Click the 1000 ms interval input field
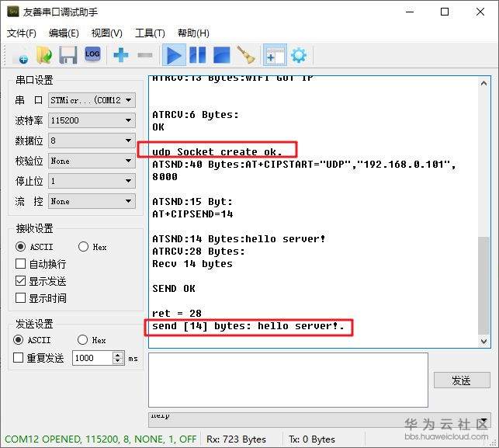Screen dimensions: 499x448 pos(92,358)
